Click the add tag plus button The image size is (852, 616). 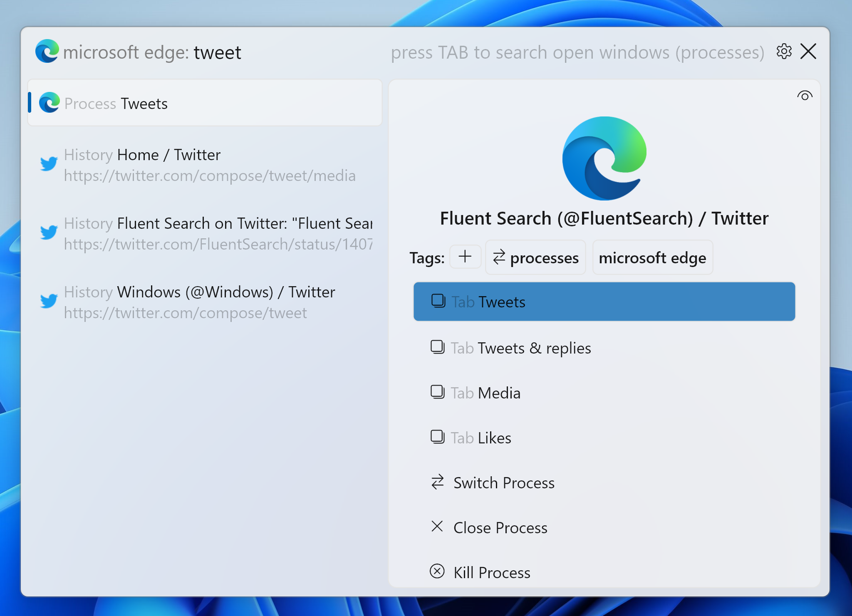pyautogui.click(x=465, y=257)
